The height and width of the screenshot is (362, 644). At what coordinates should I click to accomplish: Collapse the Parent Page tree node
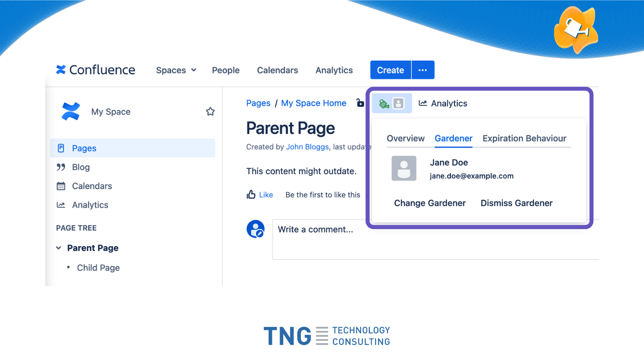59,248
